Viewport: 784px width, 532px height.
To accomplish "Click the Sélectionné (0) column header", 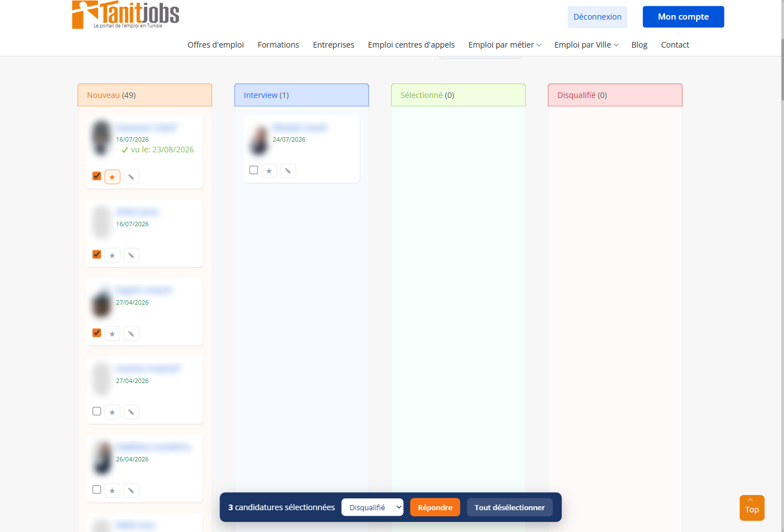I will (459, 95).
